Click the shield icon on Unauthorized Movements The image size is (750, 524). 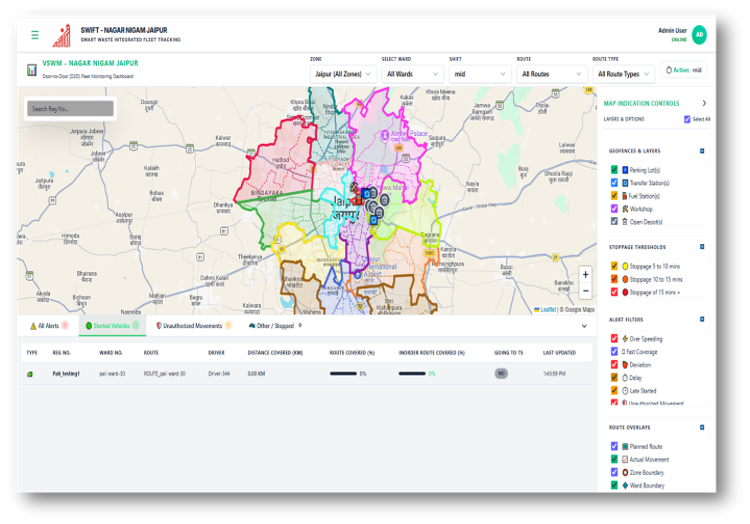pyautogui.click(x=159, y=326)
